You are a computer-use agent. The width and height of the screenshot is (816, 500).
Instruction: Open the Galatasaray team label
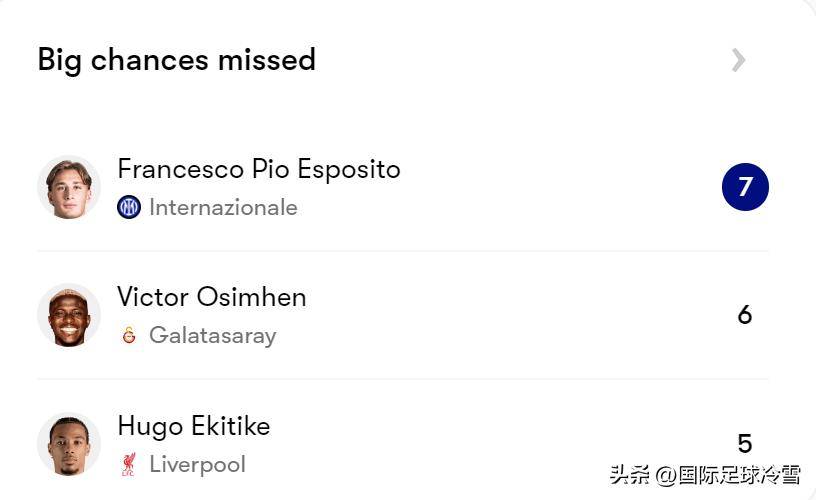pyautogui.click(x=212, y=335)
